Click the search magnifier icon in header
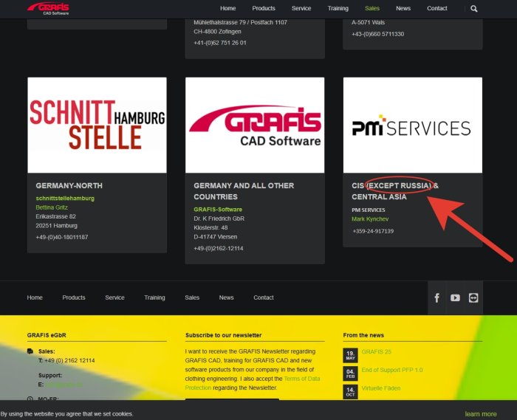Viewport: 517px width, 420px height. click(x=474, y=9)
